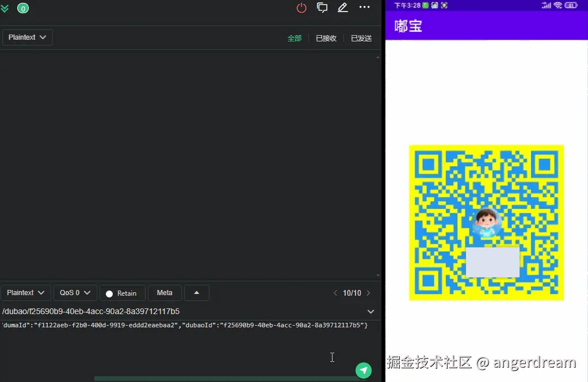
Task: Click the 10/10 history counter
Action: 352,293
